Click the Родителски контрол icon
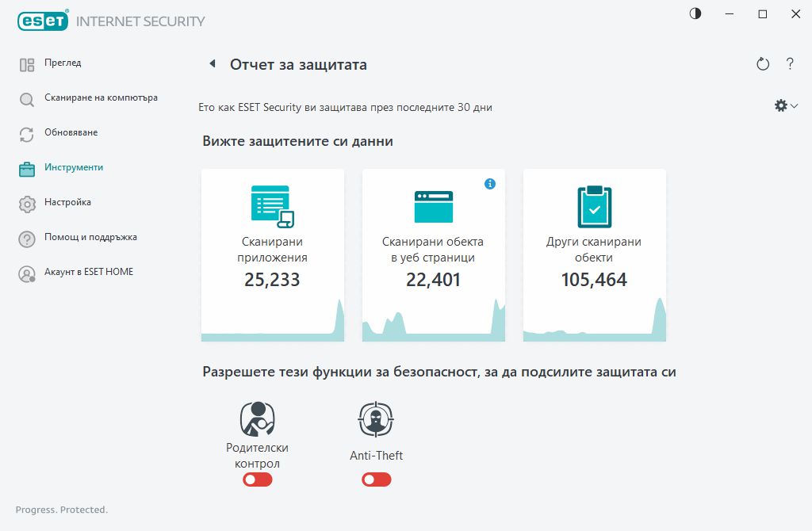This screenshot has width=812, height=531. (257, 419)
